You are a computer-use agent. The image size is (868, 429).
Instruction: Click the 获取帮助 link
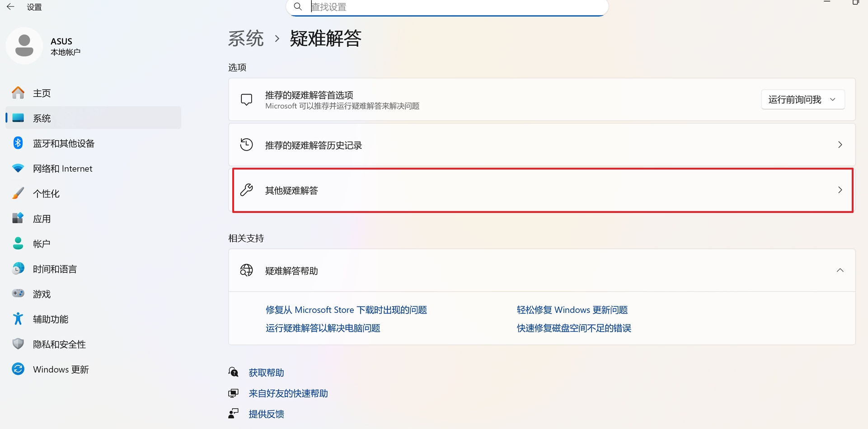[x=266, y=372]
